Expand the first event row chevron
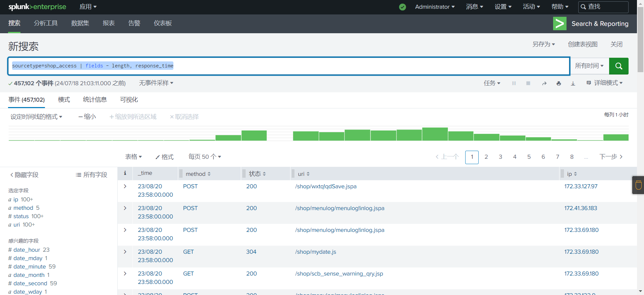Image resolution: width=644 pixels, height=295 pixels. point(125,186)
